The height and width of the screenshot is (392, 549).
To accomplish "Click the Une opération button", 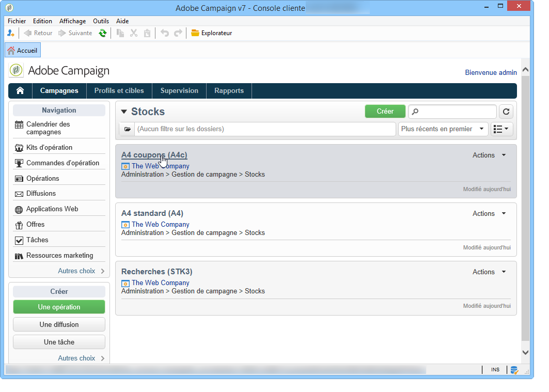I will click(59, 307).
